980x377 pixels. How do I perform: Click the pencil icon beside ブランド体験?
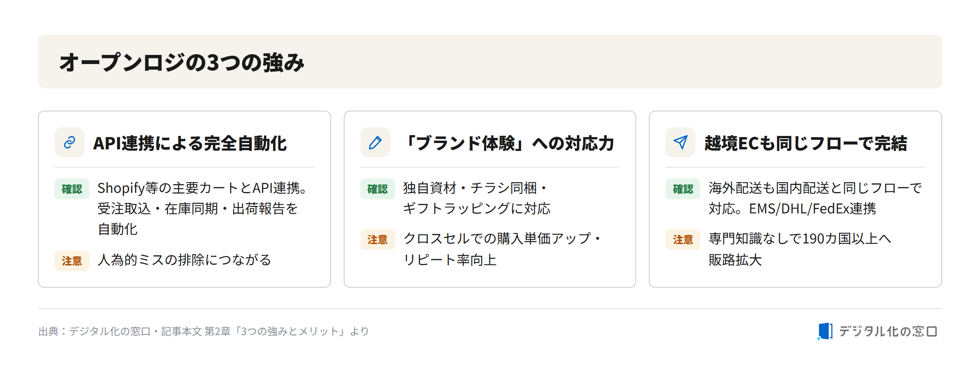[x=375, y=142]
